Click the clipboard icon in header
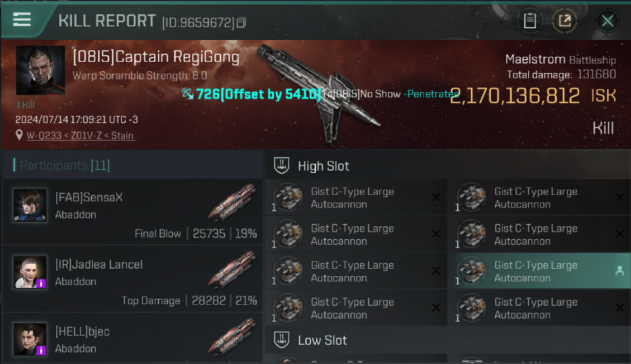Screen dimensions: 631x364 click(x=530, y=21)
